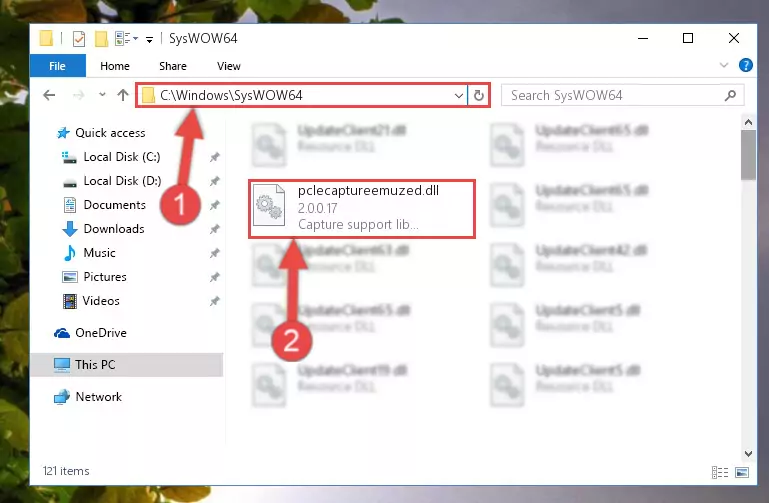Switch to the Share ribbon tab

173,66
